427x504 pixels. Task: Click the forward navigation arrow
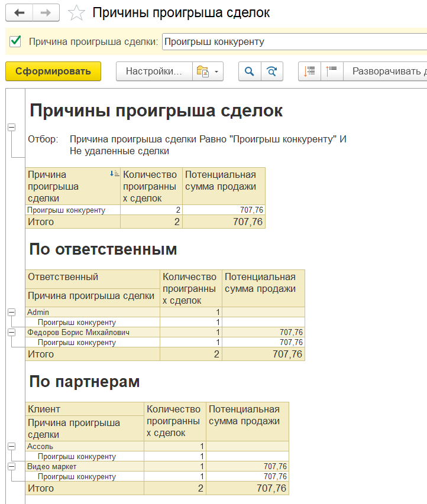[x=46, y=13]
